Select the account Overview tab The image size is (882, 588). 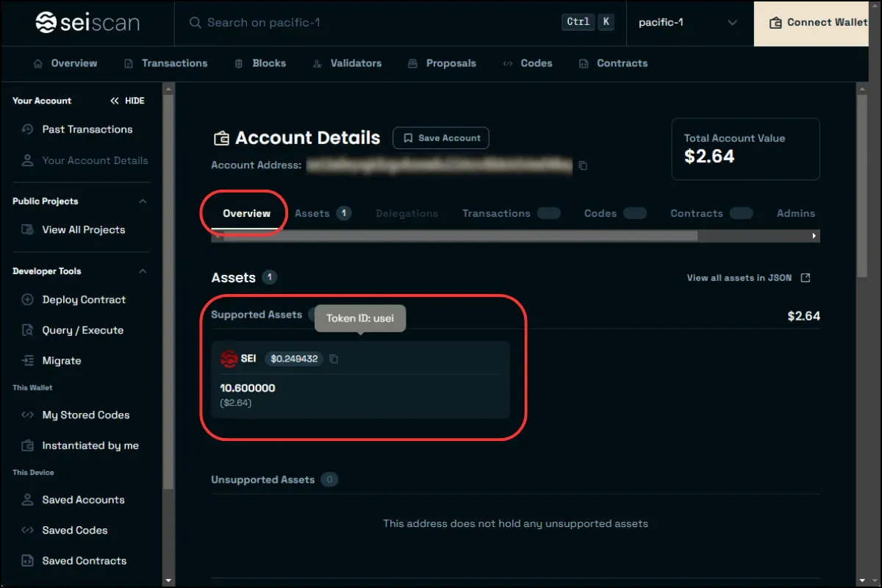(247, 213)
